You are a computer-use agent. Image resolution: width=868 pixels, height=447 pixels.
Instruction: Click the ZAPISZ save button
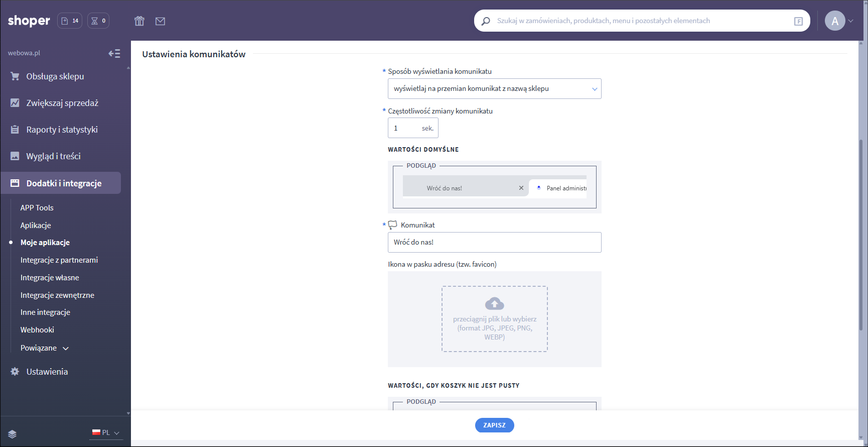click(494, 425)
